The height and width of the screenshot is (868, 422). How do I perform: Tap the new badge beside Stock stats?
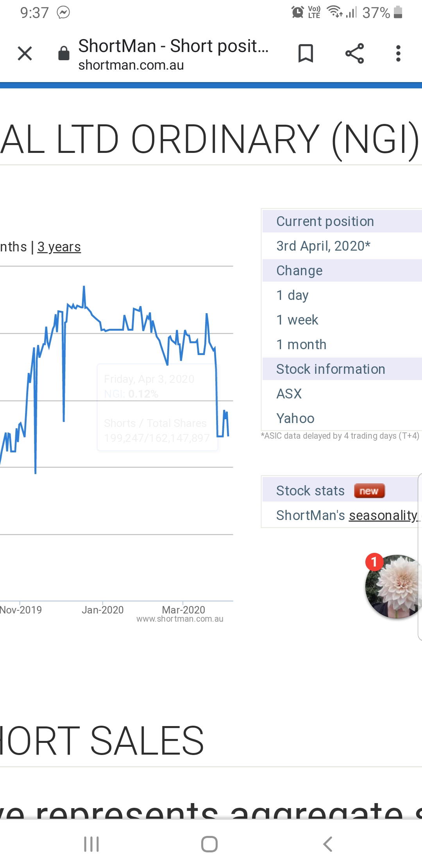369,491
